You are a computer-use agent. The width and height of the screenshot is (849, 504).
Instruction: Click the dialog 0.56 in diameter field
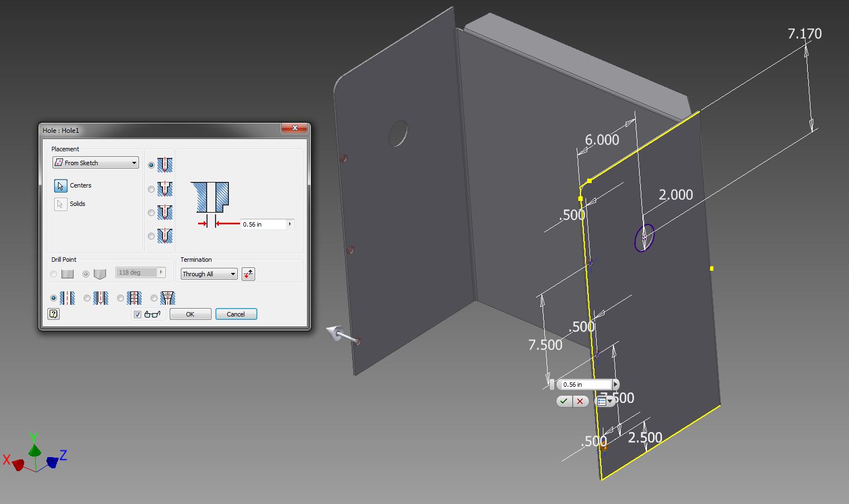coord(263,224)
